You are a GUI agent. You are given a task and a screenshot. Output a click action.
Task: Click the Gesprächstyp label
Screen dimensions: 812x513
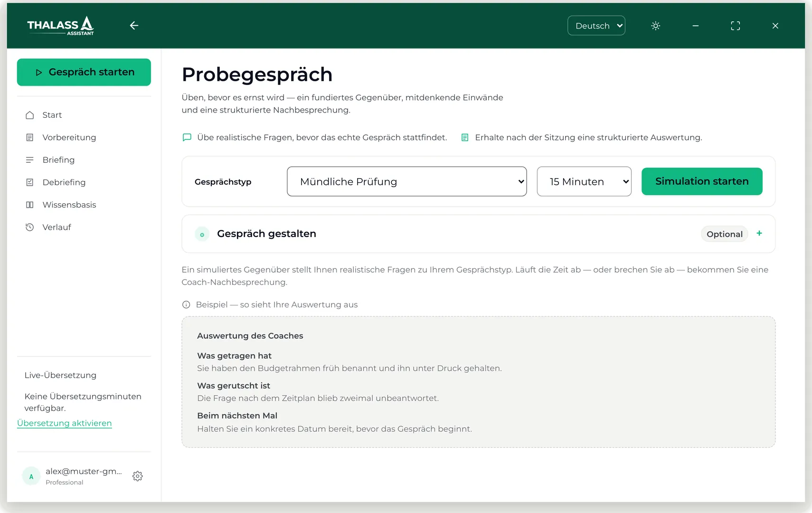[223, 182]
